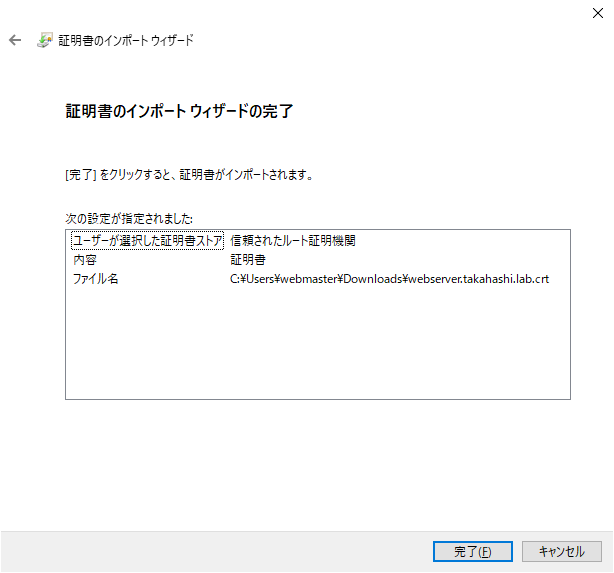
Task: Click the [完了] をクリックすると instruction text
Action: (x=189, y=175)
